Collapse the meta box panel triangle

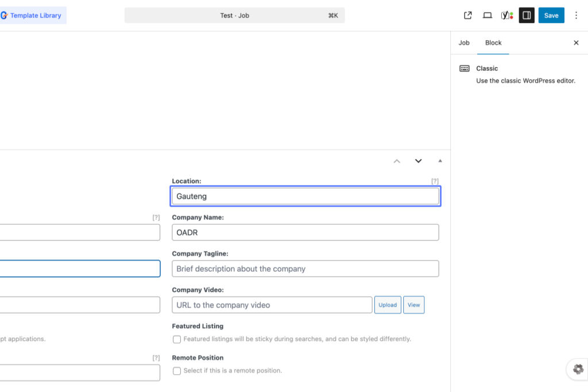tap(440, 161)
